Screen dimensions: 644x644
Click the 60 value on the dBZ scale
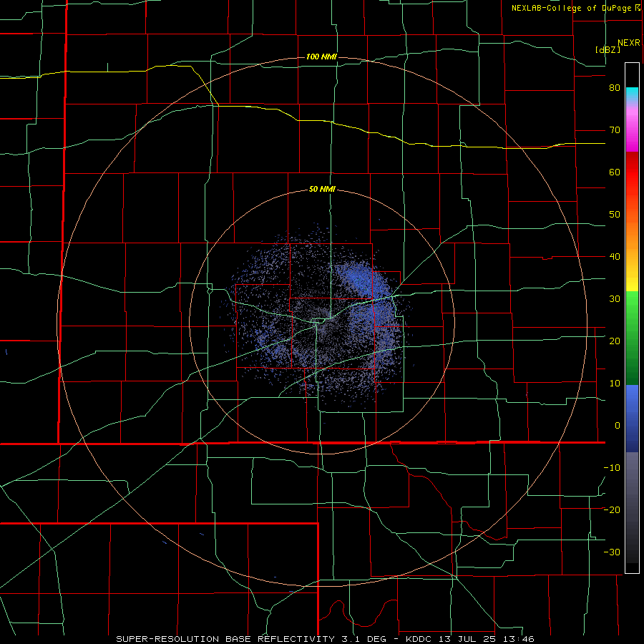[615, 172]
